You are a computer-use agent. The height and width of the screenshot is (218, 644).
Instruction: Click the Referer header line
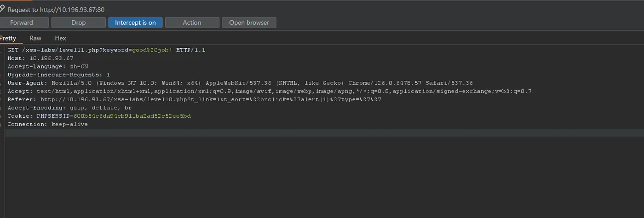pyautogui.click(x=194, y=99)
